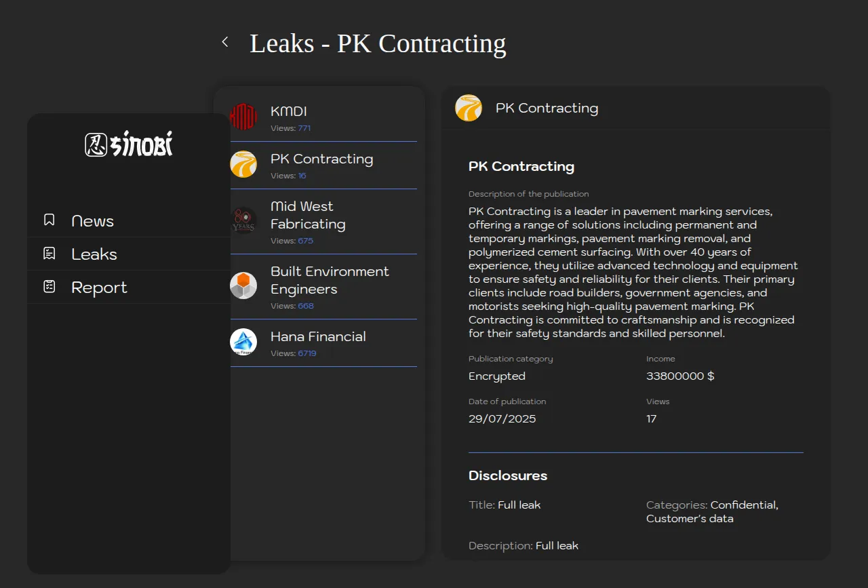Click Built Environment Engineers cube logo
Screen dimensions: 868x588
243,286
